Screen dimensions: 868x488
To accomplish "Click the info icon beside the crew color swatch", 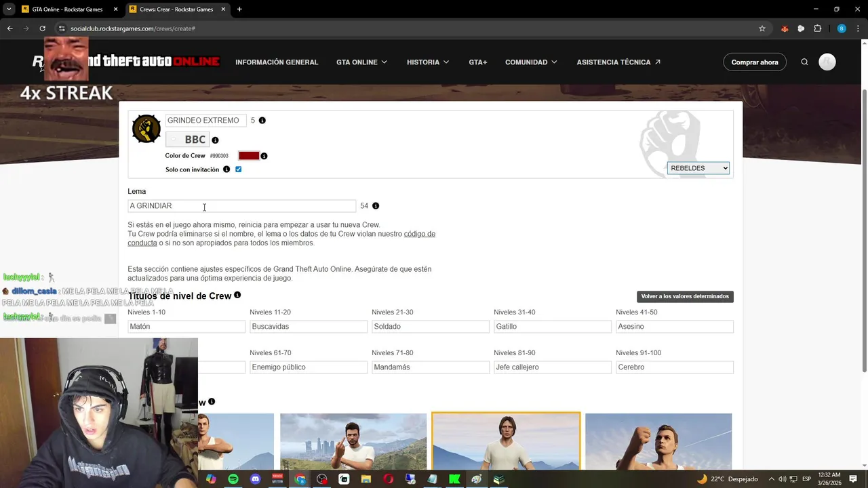I will pyautogui.click(x=264, y=156).
